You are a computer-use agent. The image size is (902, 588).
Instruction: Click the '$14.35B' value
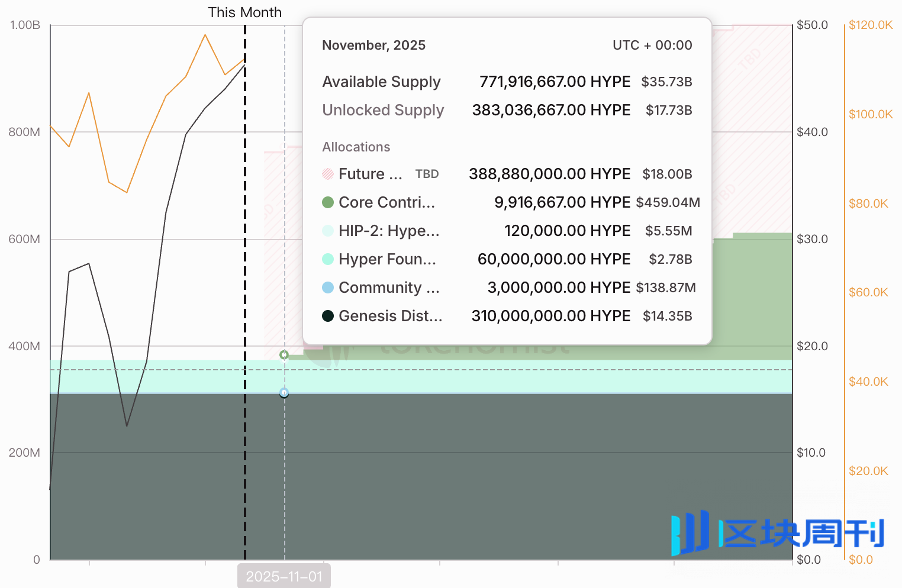[x=668, y=316]
